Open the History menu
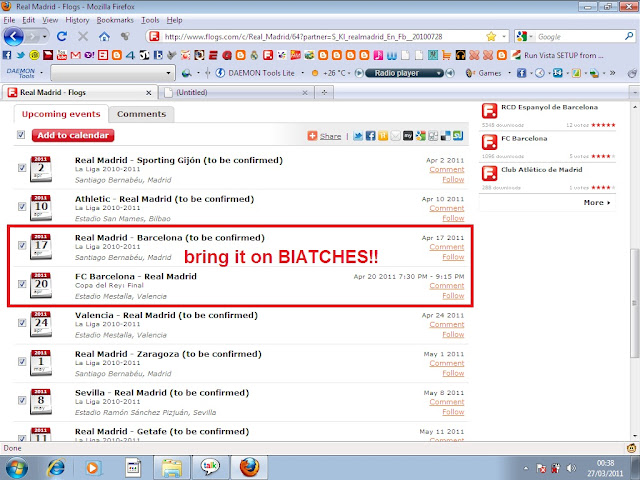640x480 pixels. coord(77,20)
